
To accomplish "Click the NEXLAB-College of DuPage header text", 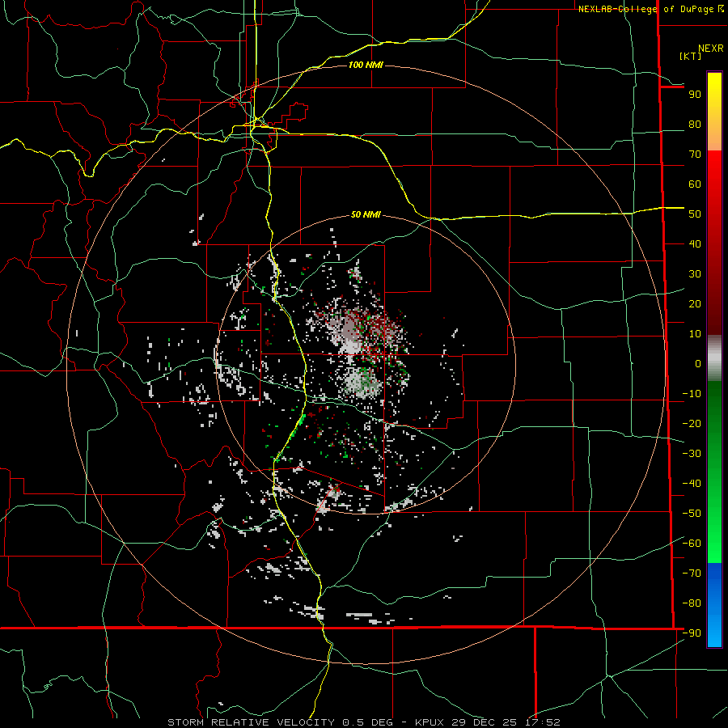I will pos(645,9).
